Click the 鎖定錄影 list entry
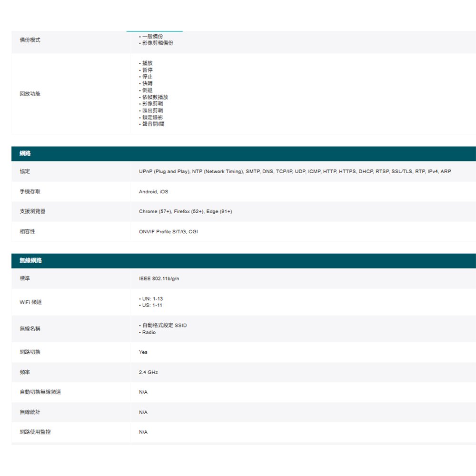 (x=152, y=117)
